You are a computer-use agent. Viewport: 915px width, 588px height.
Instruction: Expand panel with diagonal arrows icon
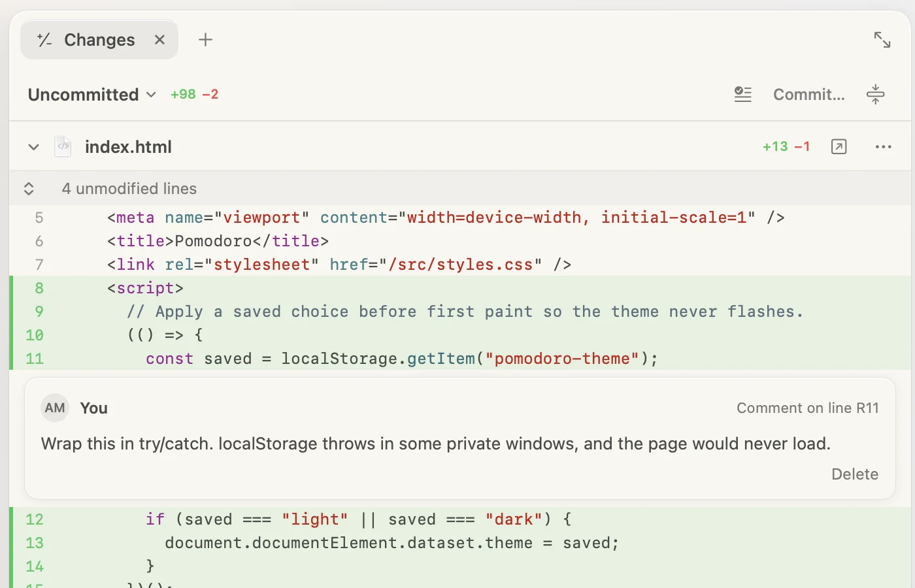(882, 40)
